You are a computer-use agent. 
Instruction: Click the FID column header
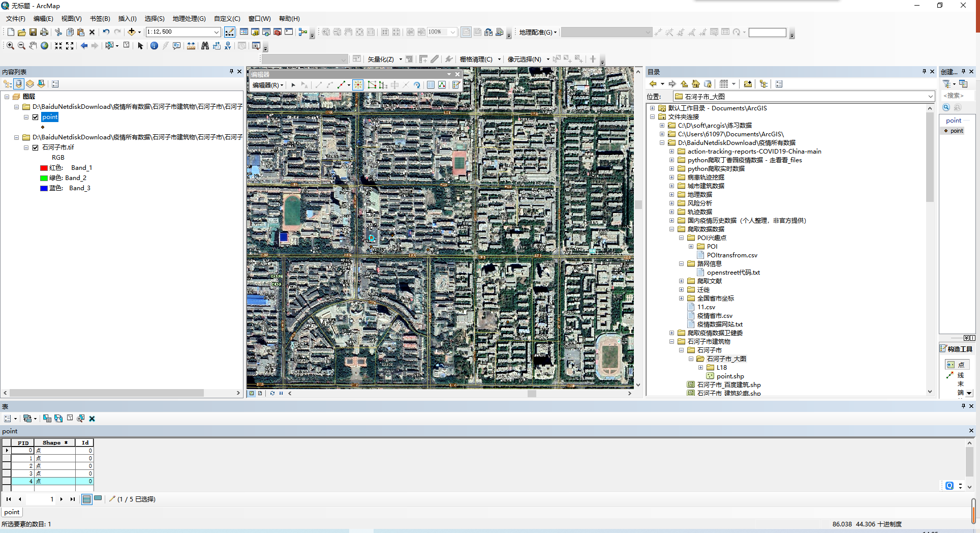click(23, 443)
